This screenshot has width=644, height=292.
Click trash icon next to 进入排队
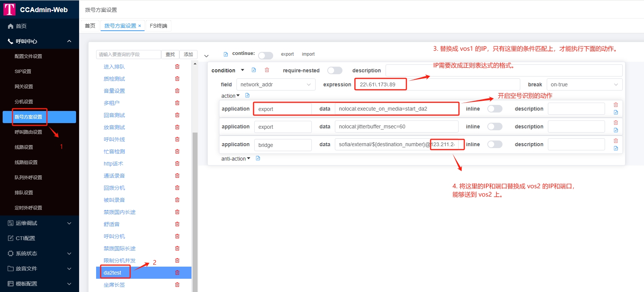click(x=177, y=67)
